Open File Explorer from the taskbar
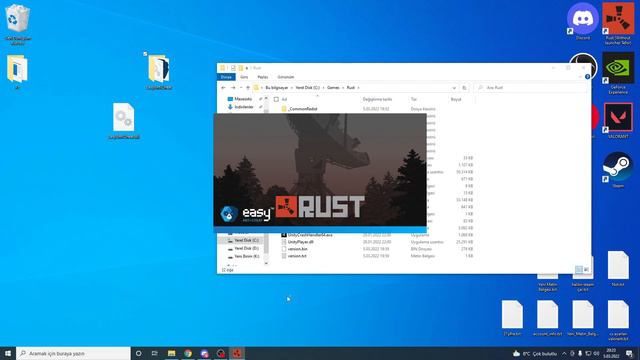 coord(171,353)
